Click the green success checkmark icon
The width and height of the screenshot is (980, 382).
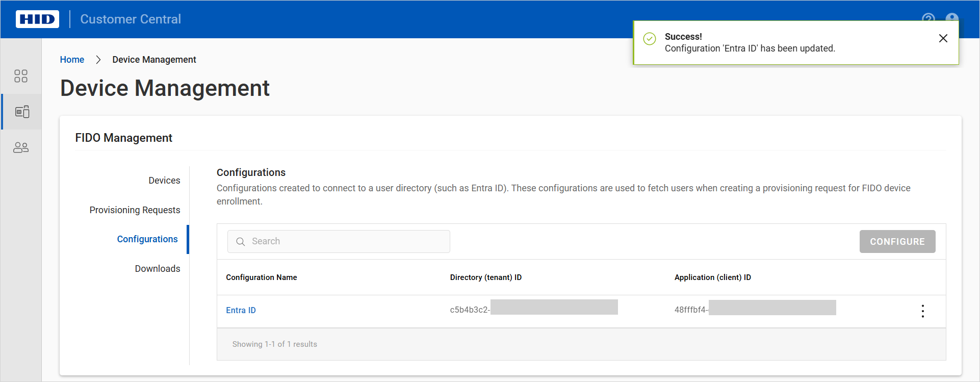[649, 39]
